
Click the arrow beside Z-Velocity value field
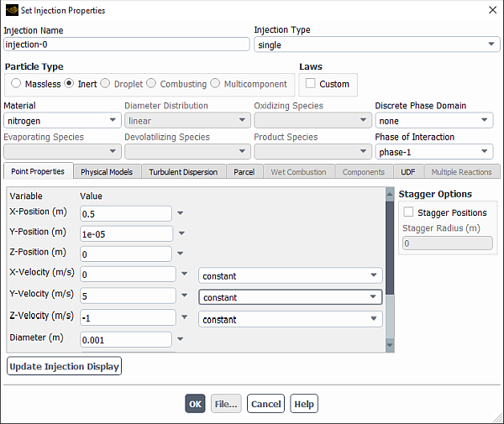point(184,319)
